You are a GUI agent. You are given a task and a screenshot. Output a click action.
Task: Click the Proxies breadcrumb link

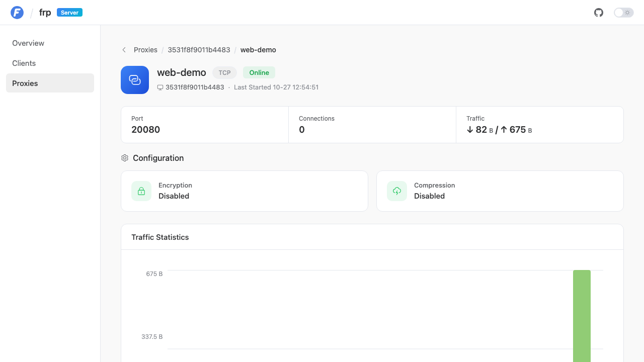pos(145,50)
